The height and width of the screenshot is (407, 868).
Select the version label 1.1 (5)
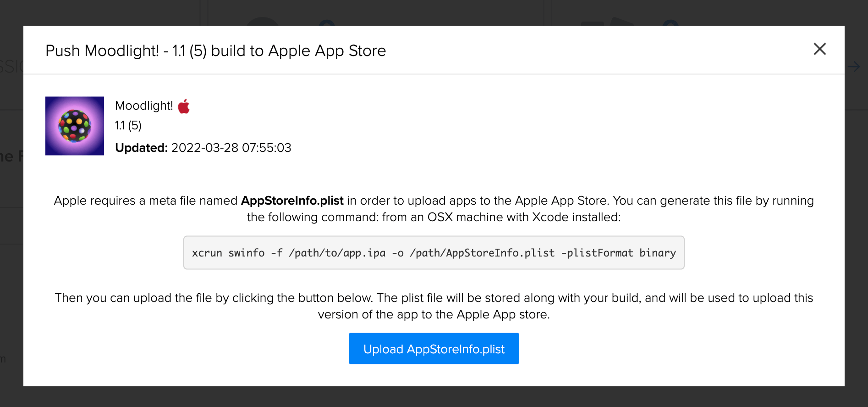coord(128,125)
